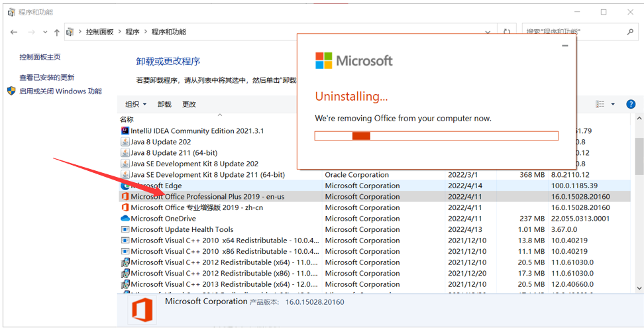Open 查看已安装的更新 link
Screen dimensions: 644x328
47,77
